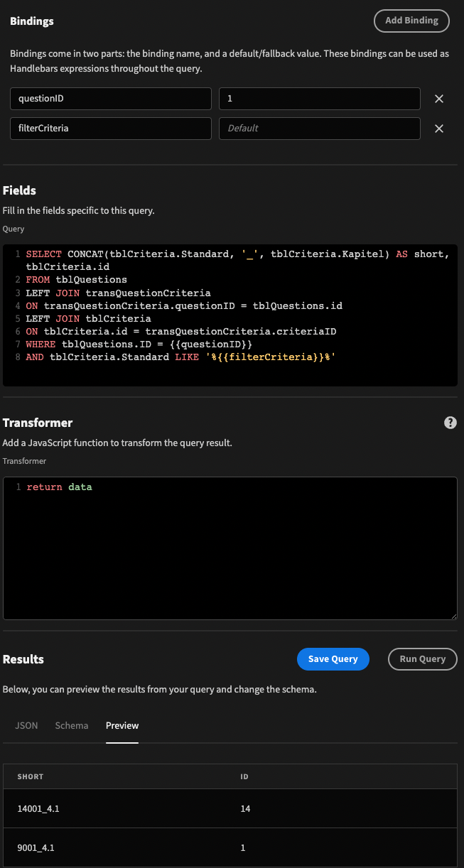Remove the filterCriteria binding row
This screenshot has height=868, width=464.
pos(439,129)
